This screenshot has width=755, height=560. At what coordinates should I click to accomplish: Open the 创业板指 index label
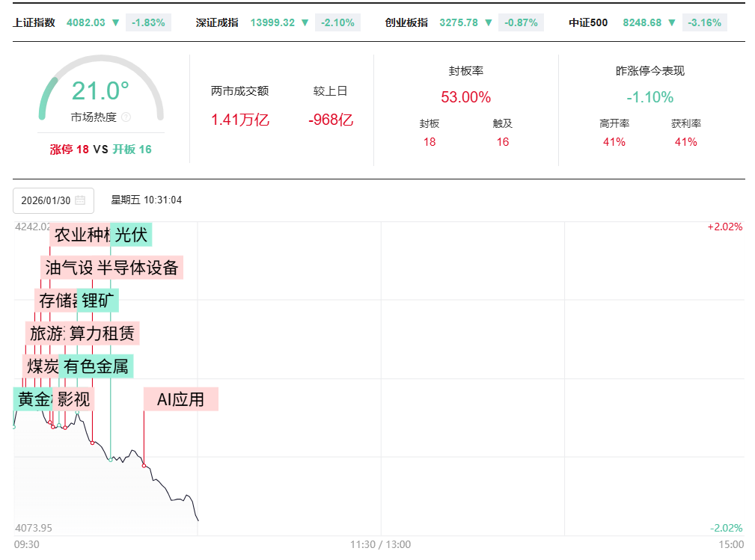pos(406,22)
